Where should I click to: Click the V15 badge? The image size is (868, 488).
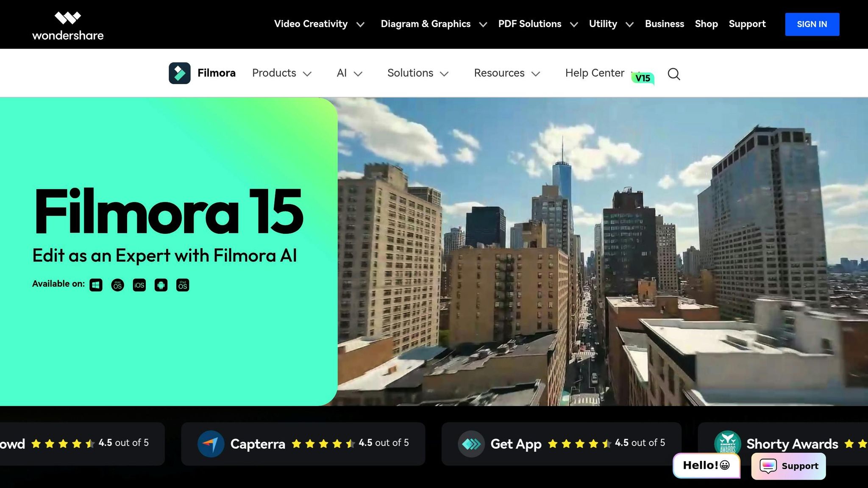coord(643,78)
